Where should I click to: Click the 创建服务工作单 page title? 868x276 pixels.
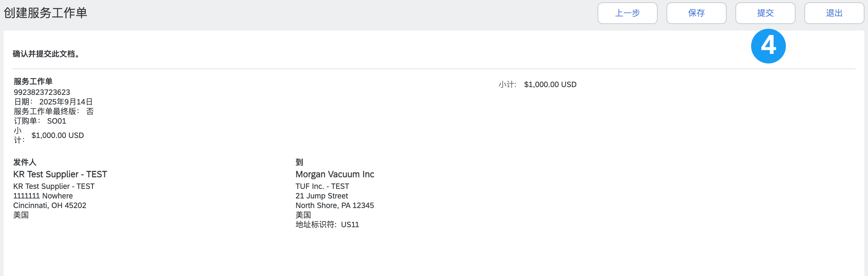tap(46, 13)
